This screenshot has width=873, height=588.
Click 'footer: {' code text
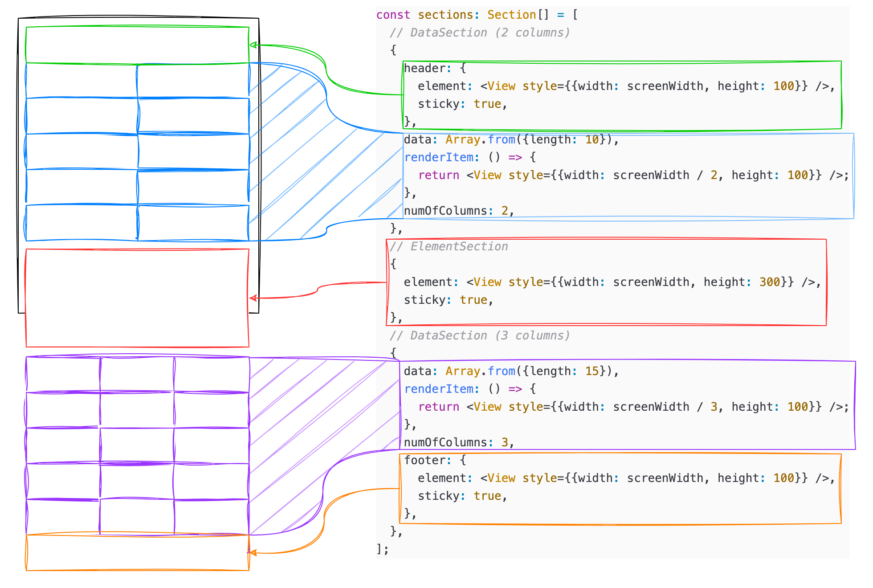435,460
